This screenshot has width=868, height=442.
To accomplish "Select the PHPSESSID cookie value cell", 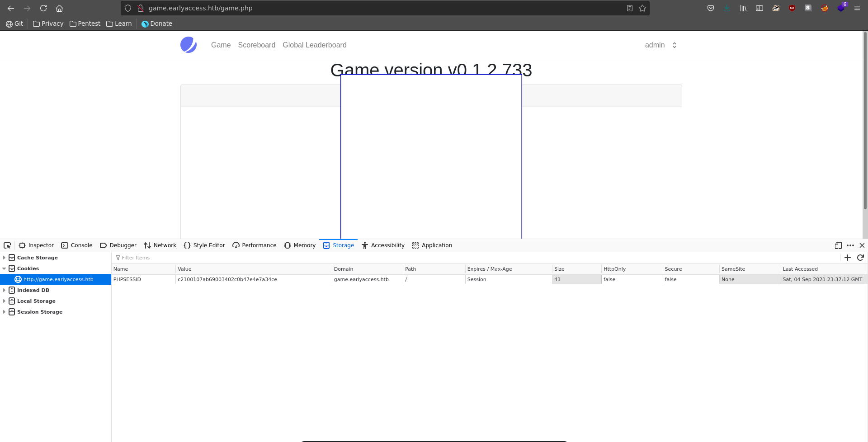I will coord(252,279).
